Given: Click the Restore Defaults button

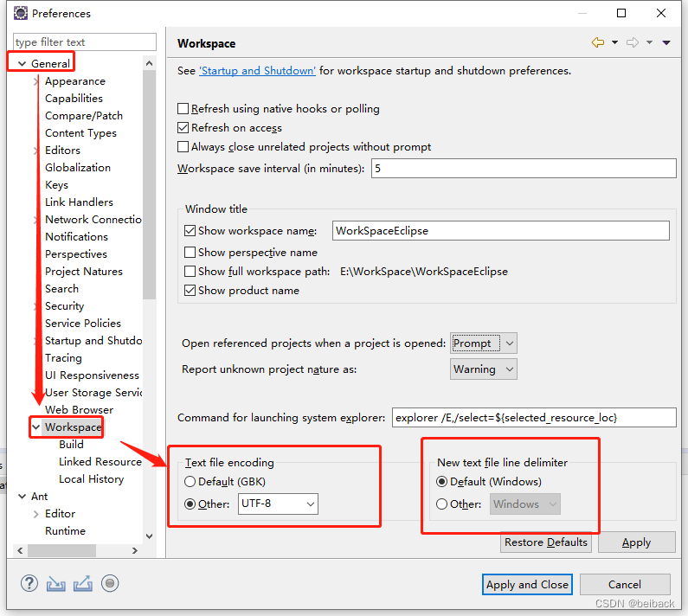Looking at the screenshot, I should pyautogui.click(x=546, y=542).
